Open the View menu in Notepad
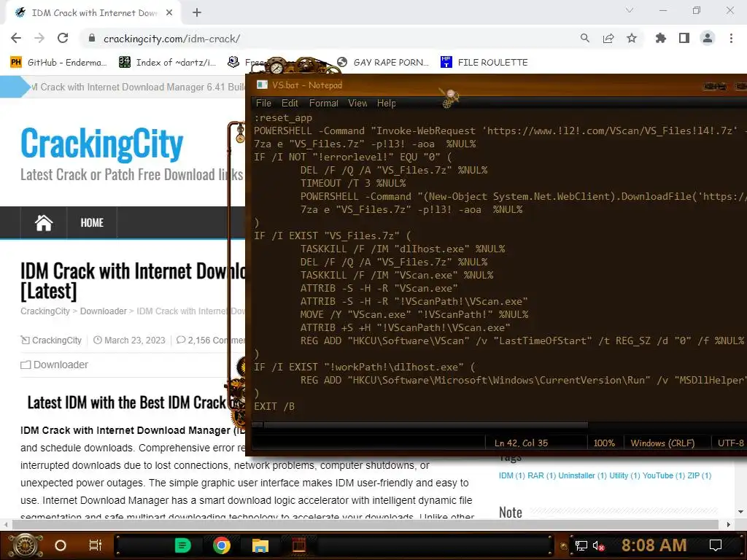 (357, 104)
